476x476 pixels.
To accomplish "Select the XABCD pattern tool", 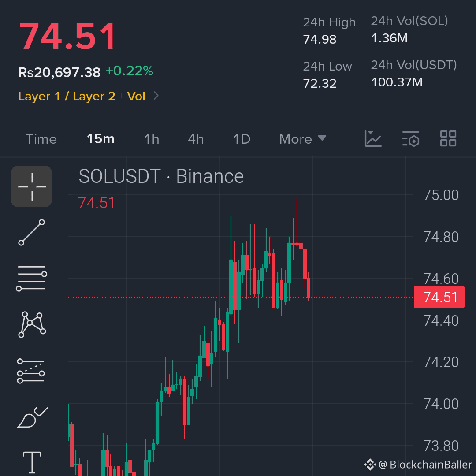I will tap(32, 324).
